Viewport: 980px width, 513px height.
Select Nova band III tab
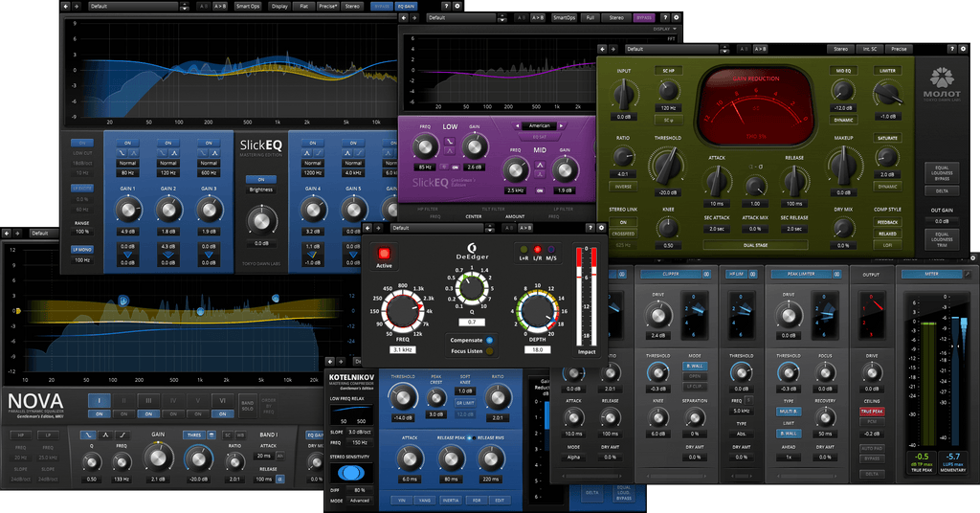tap(148, 400)
